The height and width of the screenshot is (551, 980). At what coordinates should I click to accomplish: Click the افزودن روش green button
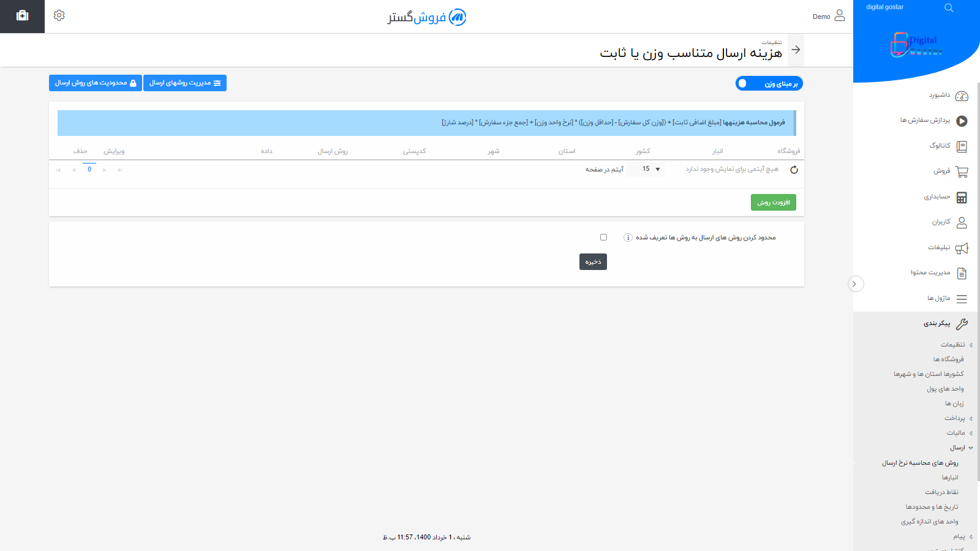(773, 202)
